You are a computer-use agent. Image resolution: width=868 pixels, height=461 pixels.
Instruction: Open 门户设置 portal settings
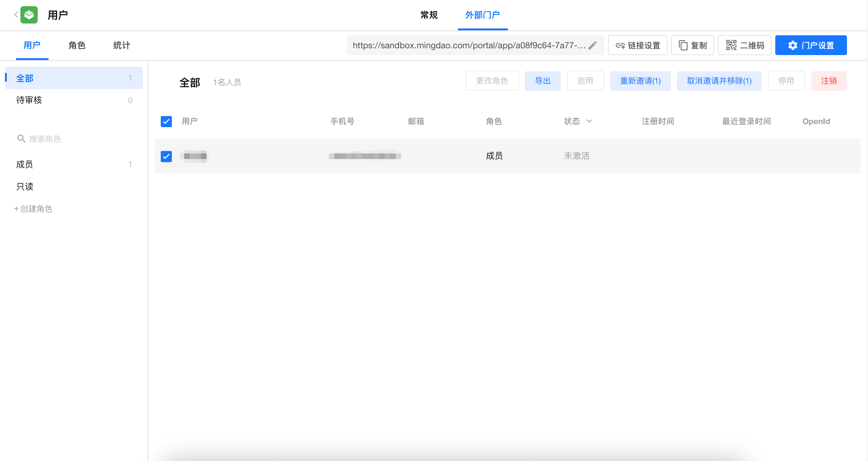coord(811,45)
